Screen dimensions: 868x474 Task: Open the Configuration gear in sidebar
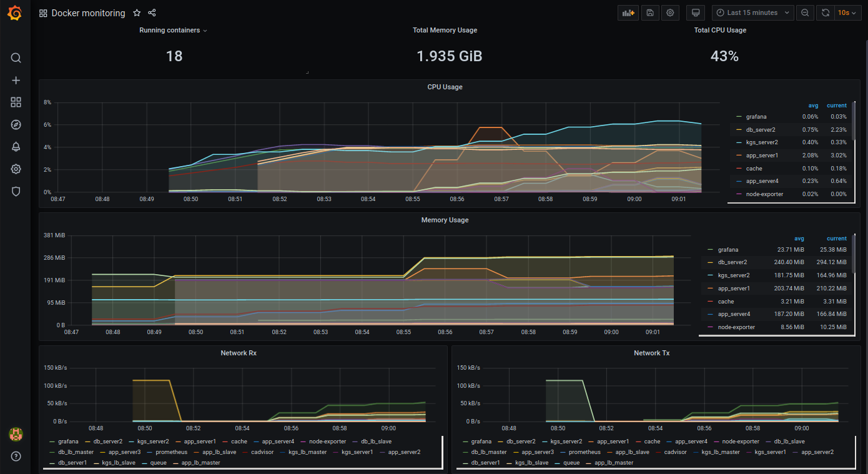16,169
